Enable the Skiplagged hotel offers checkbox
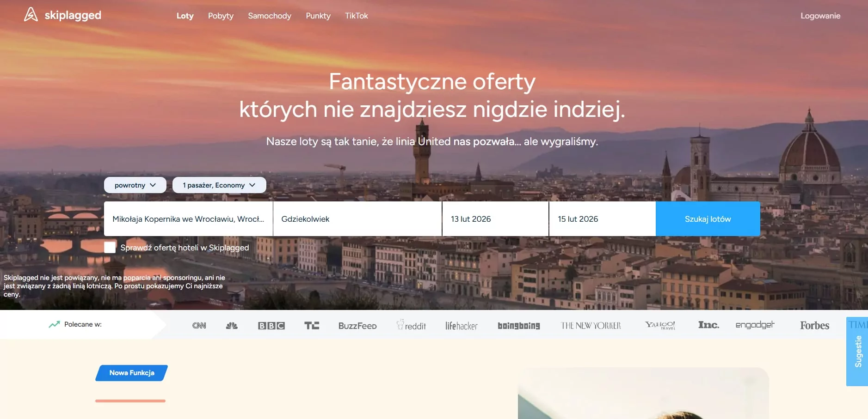This screenshot has width=868, height=419. (x=110, y=248)
